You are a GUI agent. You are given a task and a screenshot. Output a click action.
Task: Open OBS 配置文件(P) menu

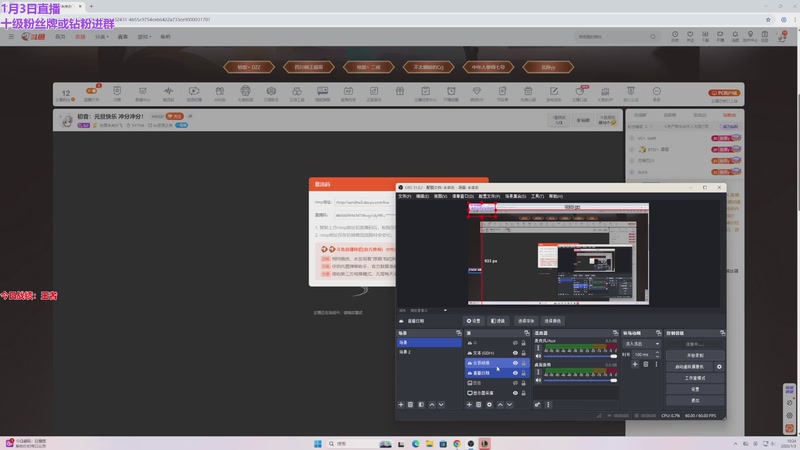[x=489, y=196]
